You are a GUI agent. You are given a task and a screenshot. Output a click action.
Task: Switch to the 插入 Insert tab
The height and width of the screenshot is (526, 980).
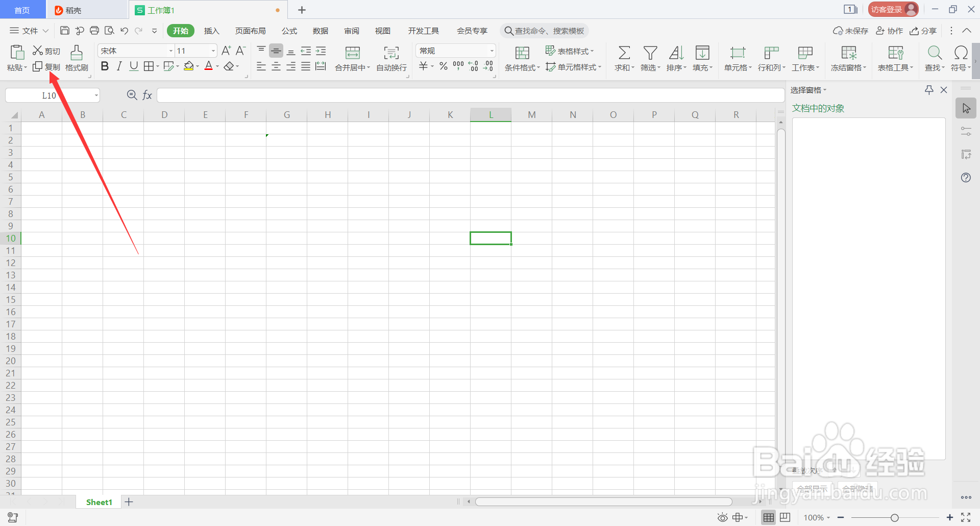(211, 31)
